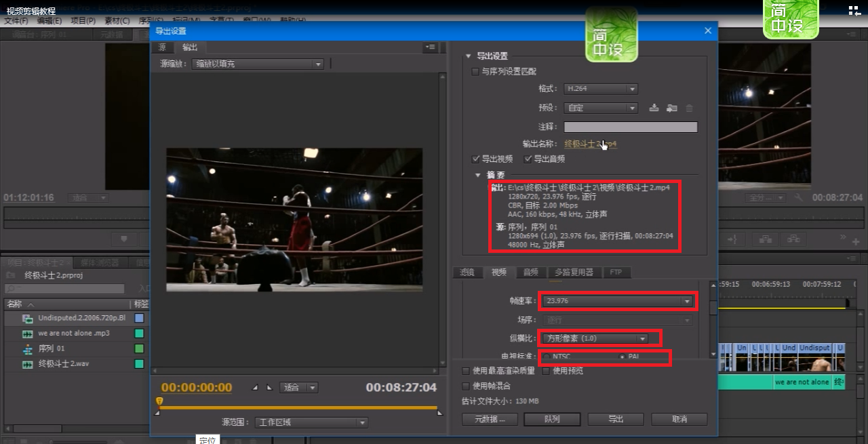Open the 格式 H.264 format dropdown

(x=601, y=89)
